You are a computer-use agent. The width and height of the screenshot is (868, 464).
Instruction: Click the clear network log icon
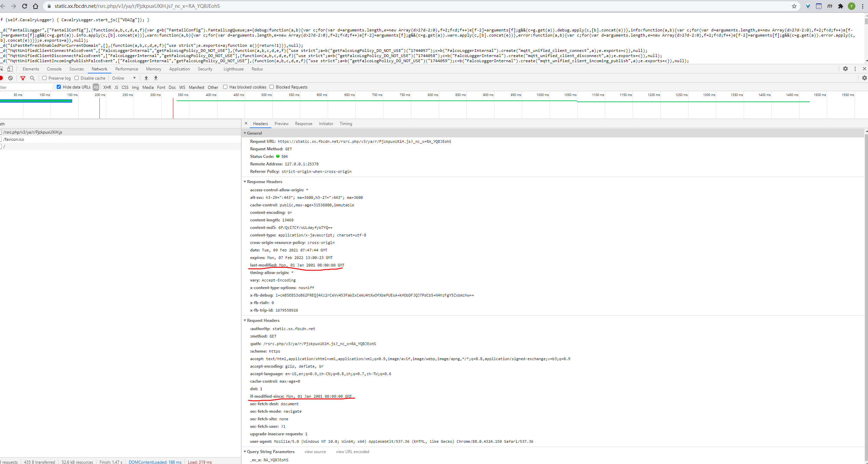(x=11, y=78)
